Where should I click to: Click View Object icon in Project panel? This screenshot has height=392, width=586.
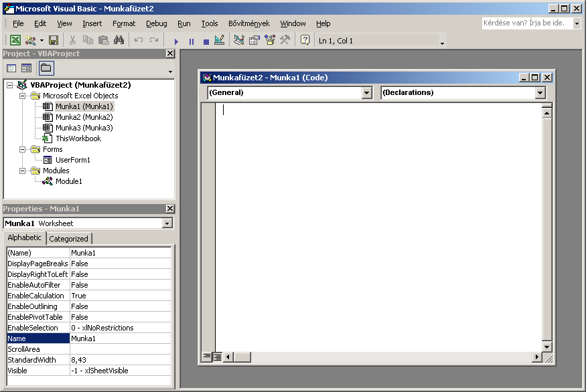26,68
